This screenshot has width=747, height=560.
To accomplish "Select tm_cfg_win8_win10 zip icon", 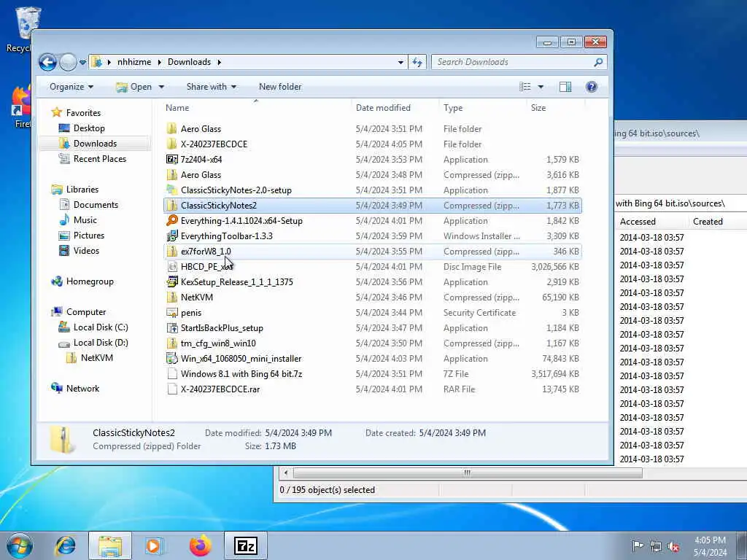I will (172, 343).
